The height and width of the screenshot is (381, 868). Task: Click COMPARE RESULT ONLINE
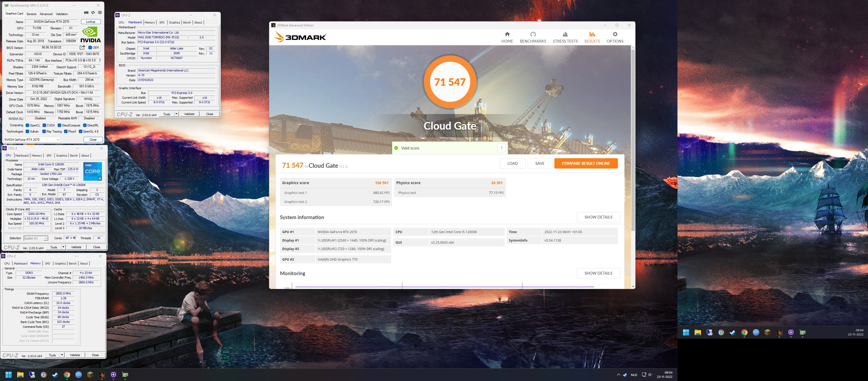point(586,164)
